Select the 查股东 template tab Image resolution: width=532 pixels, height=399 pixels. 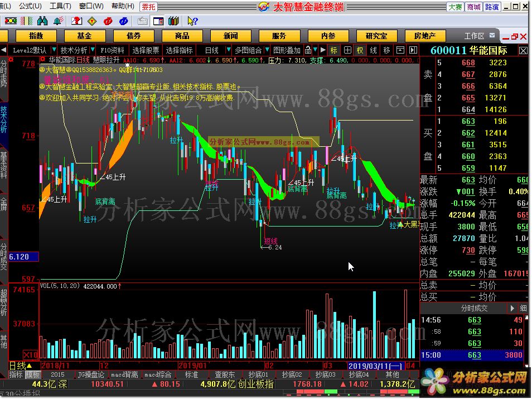(x=225, y=374)
